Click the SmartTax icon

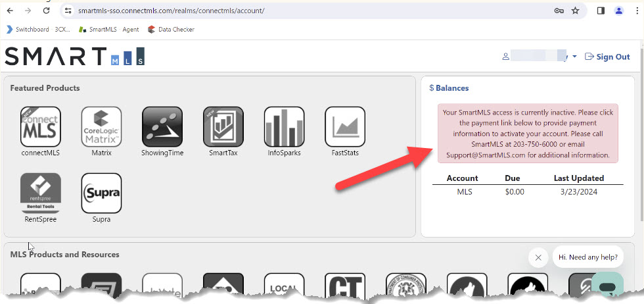[x=223, y=127]
